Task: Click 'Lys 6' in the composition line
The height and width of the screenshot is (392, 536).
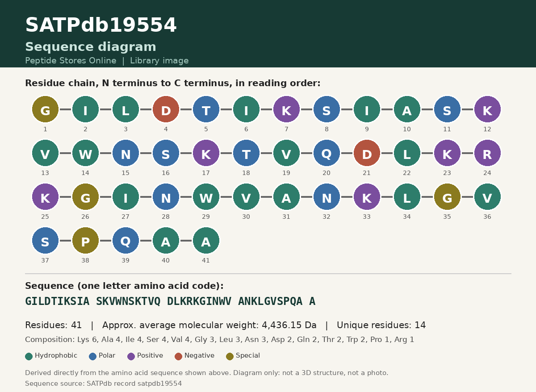Action: point(87,340)
